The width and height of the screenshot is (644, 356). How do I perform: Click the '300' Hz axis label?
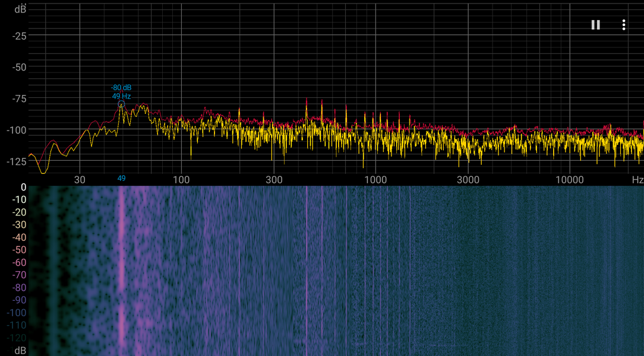click(x=274, y=180)
